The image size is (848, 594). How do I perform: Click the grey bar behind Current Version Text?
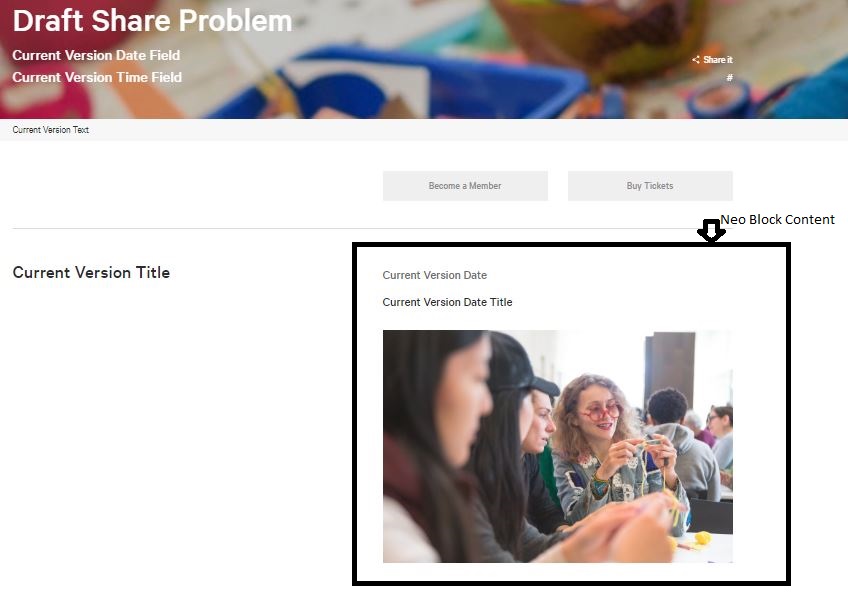[x=424, y=130]
